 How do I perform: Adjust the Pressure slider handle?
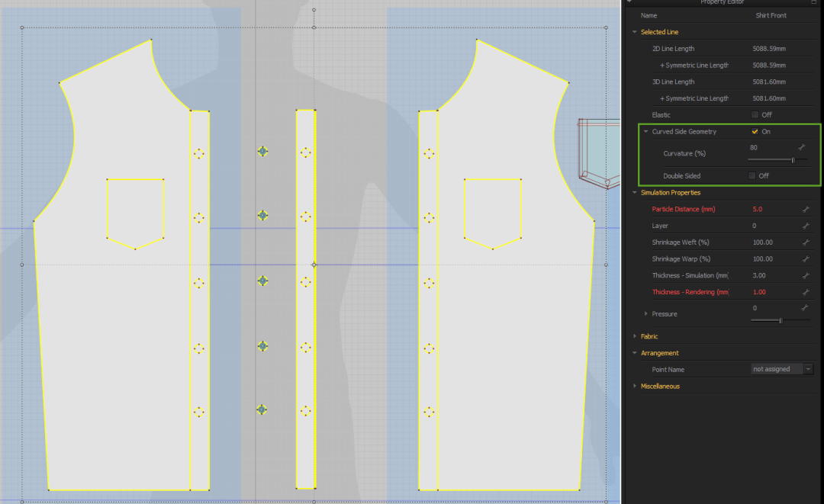(781, 320)
